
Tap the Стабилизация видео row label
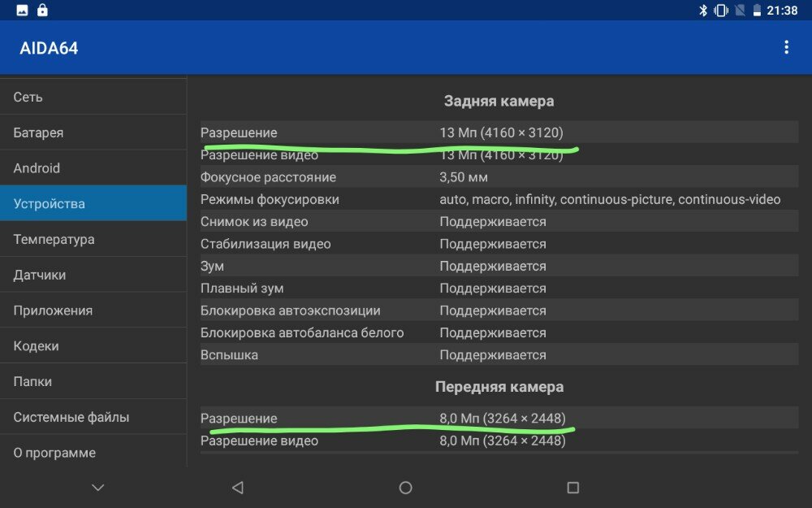[x=266, y=244]
